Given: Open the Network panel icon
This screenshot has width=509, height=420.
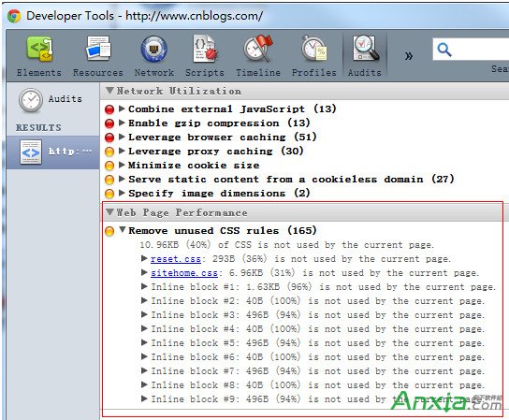Looking at the screenshot, I should coord(153,49).
